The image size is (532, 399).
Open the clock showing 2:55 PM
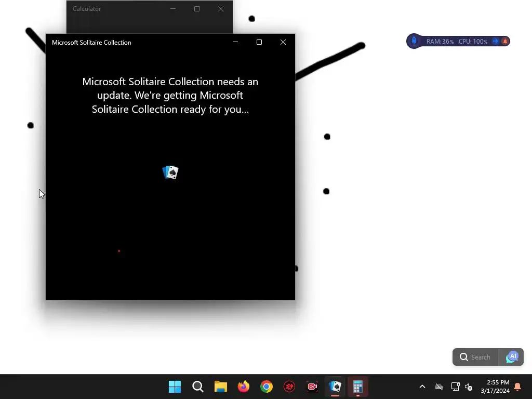pos(495,387)
